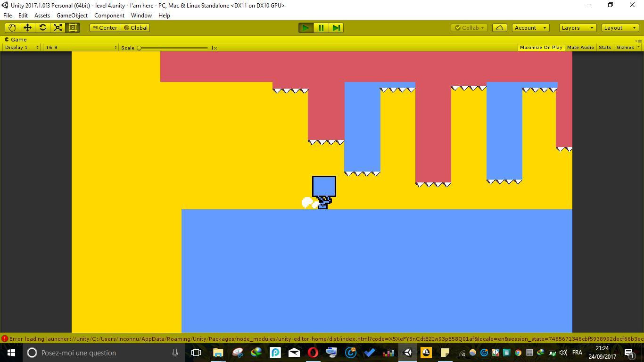Select the Rotate tool
644x362 pixels.
click(x=42, y=28)
